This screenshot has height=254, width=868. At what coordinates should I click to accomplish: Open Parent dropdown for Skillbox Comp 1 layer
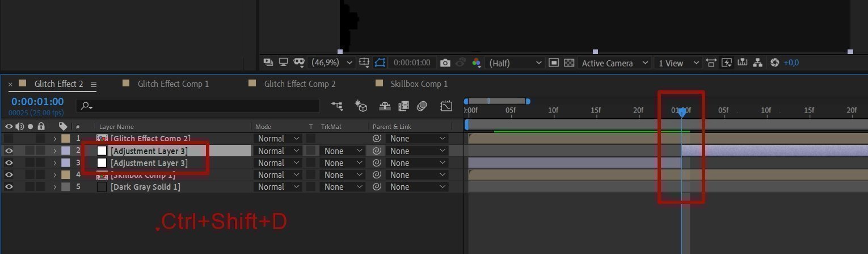point(418,174)
